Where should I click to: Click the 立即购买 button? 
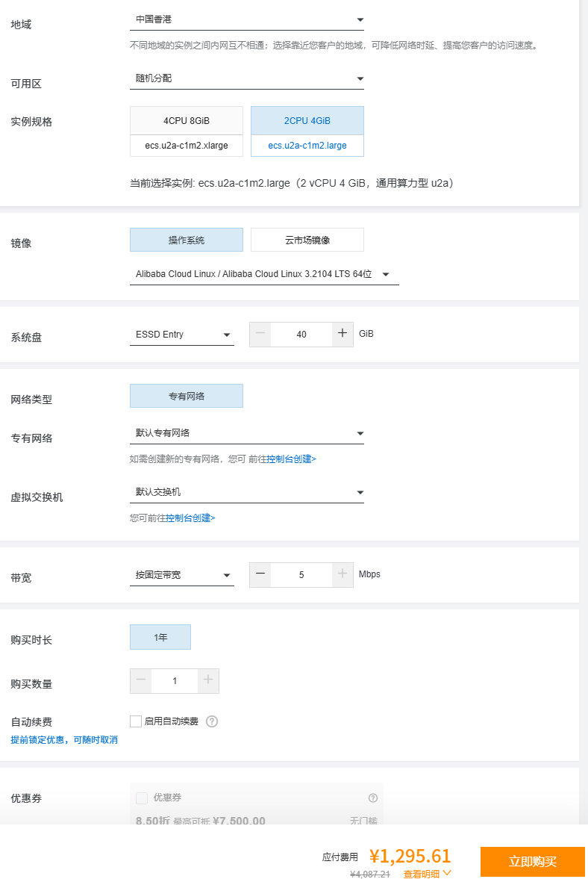pos(532,861)
